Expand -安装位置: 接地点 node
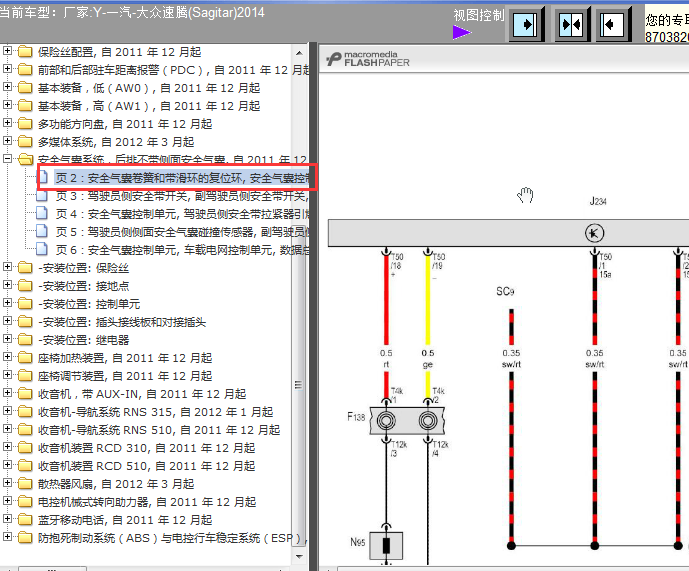This screenshot has width=689, height=571. click(7, 285)
